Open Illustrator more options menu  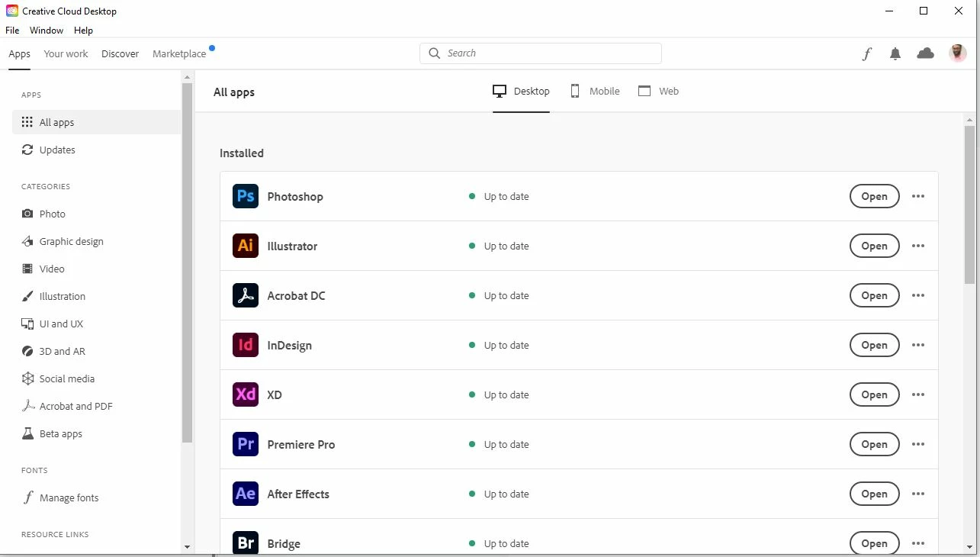click(x=918, y=246)
